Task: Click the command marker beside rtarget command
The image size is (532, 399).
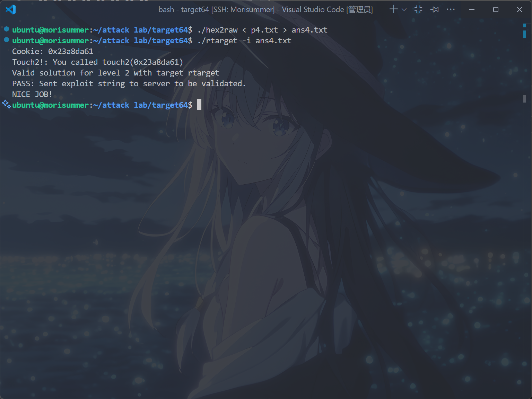Action: click(6, 40)
